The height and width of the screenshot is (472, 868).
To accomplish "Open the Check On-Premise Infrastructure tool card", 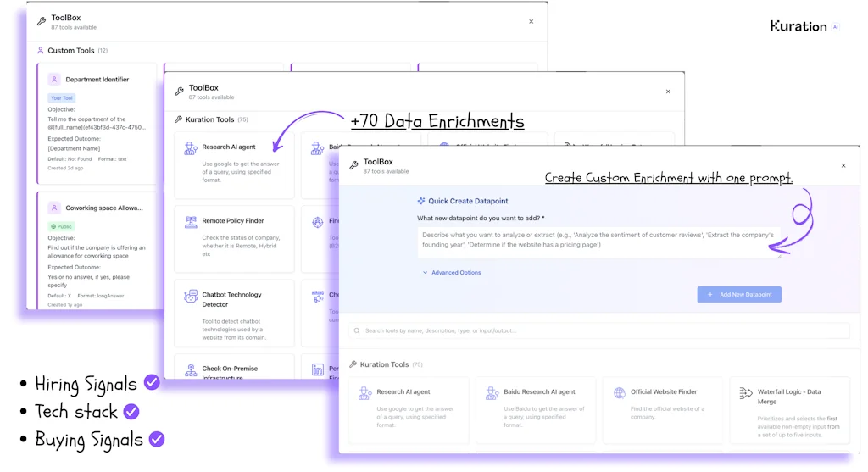I will coord(234,369).
